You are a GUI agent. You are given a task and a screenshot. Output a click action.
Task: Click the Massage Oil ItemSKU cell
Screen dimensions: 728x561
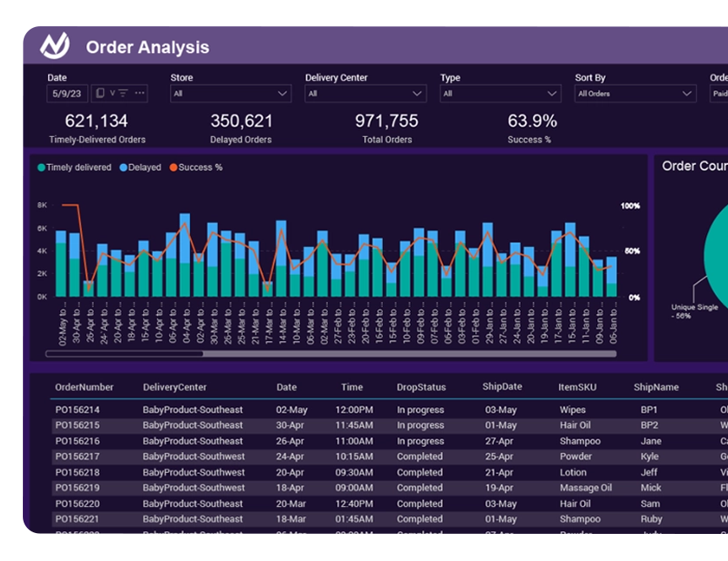[x=585, y=487]
